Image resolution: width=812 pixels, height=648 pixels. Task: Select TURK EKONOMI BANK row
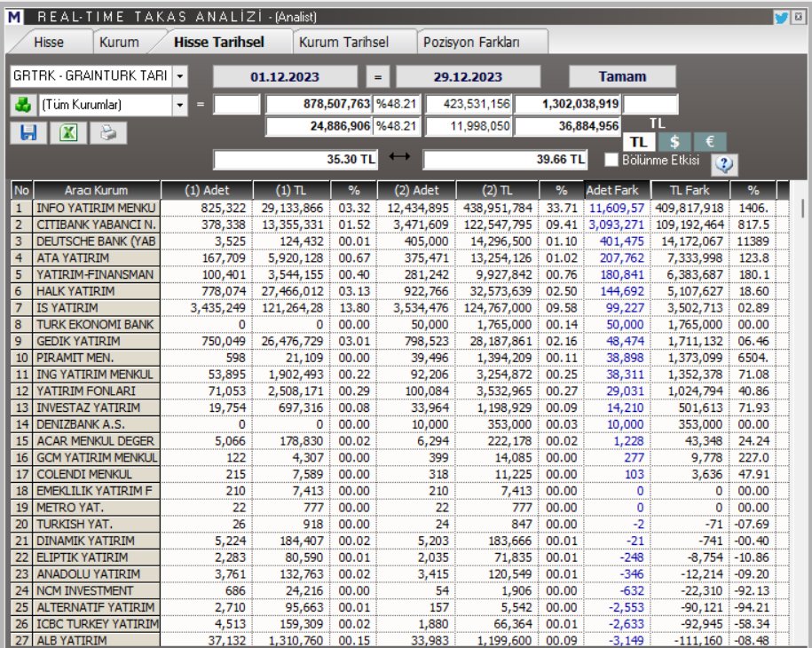(x=398, y=324)
